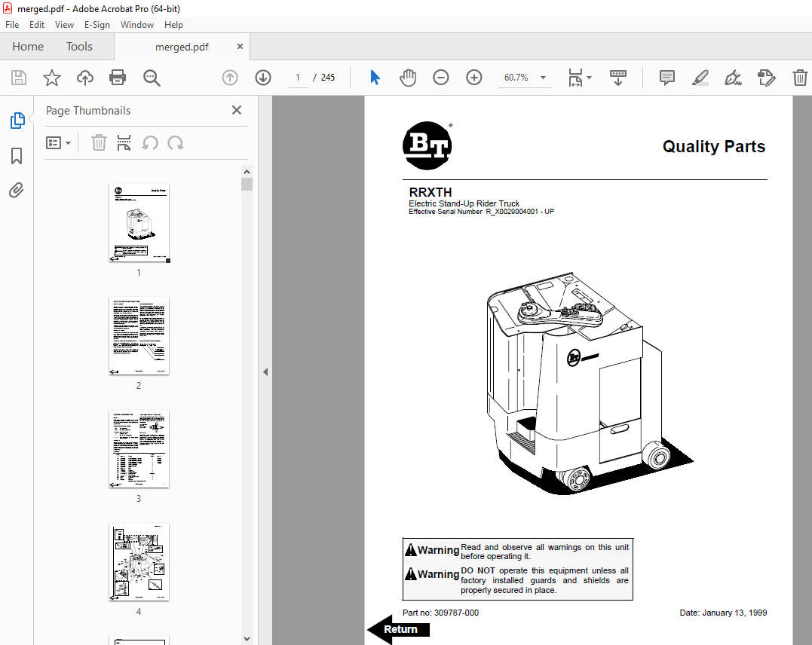Image resolution: width=812 pixels, height=645 pixels.
Task: Bookmark this file with the star icon
Action: click(52, 78)
